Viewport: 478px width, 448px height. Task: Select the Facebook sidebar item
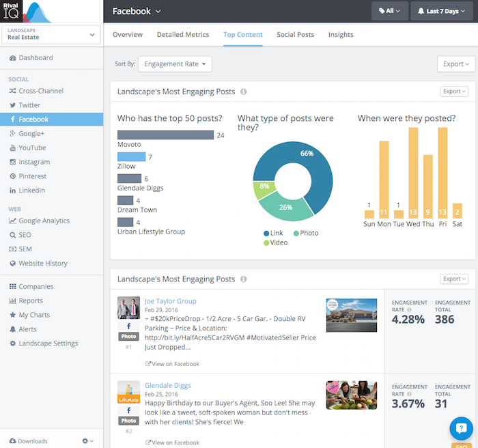click(x=51, y=120)
